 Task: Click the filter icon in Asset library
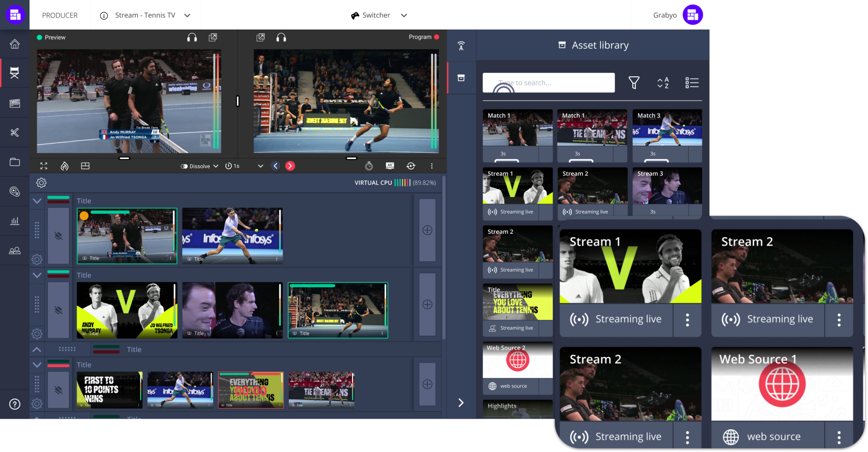[x=634, y=83]
